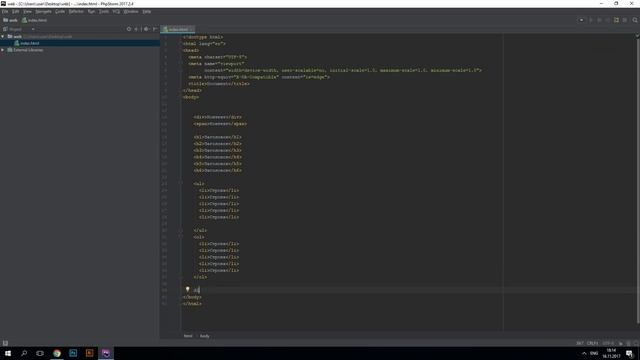Image resolution: width=640 pixels, height=360 pixels.
Task: Click the inspection status checkmark in editor
Action: click(x=637, y=36)
